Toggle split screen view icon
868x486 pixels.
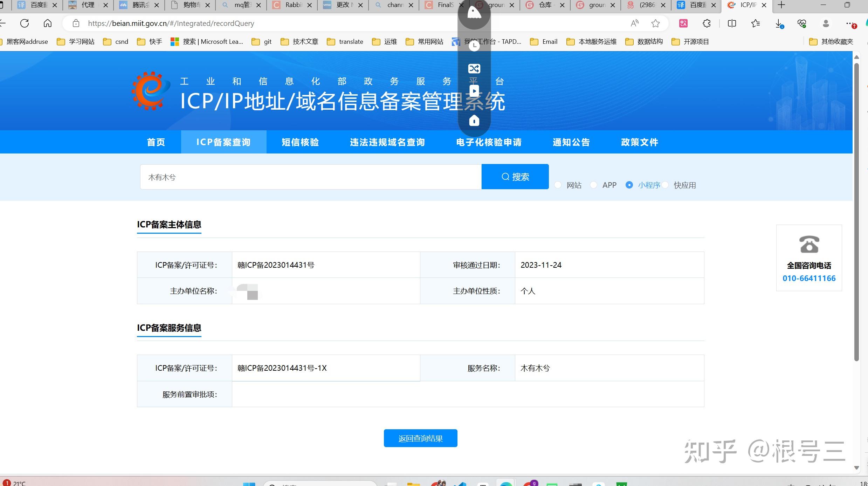point(732,23)
